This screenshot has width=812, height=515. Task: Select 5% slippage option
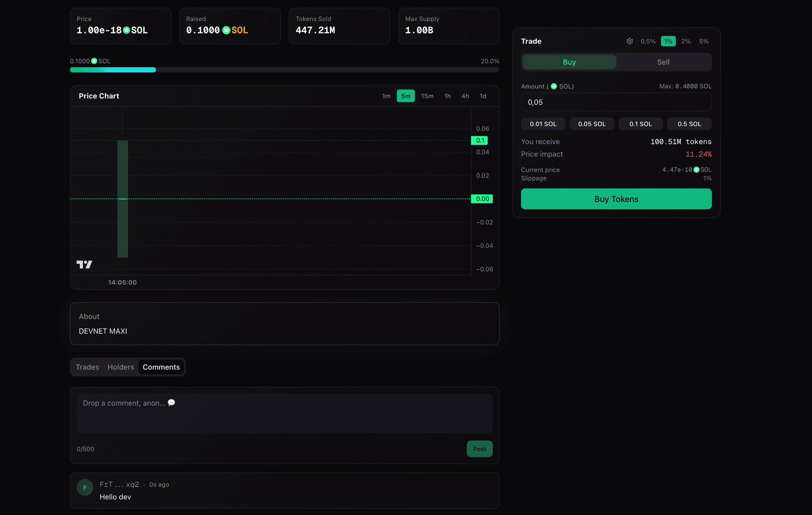point(703,41)
